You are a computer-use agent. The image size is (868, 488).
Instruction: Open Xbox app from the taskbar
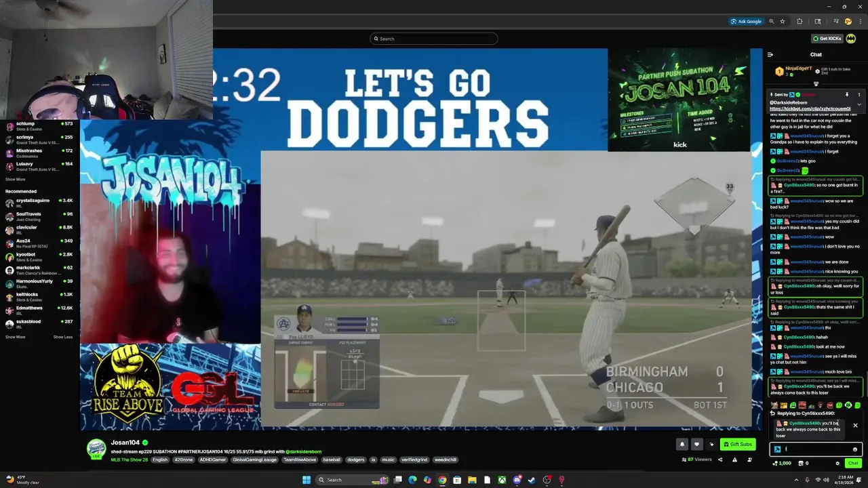pyautogui.click(x=502, y=480)
